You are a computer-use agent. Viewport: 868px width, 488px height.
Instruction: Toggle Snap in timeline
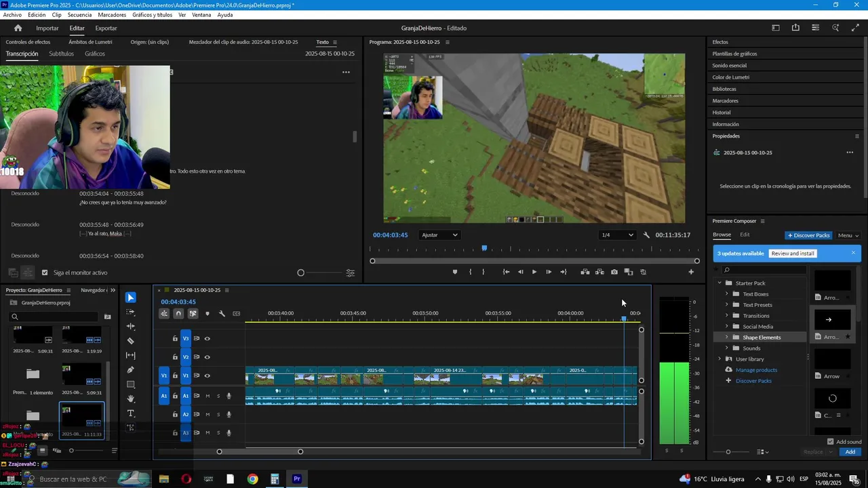[178, 313]
